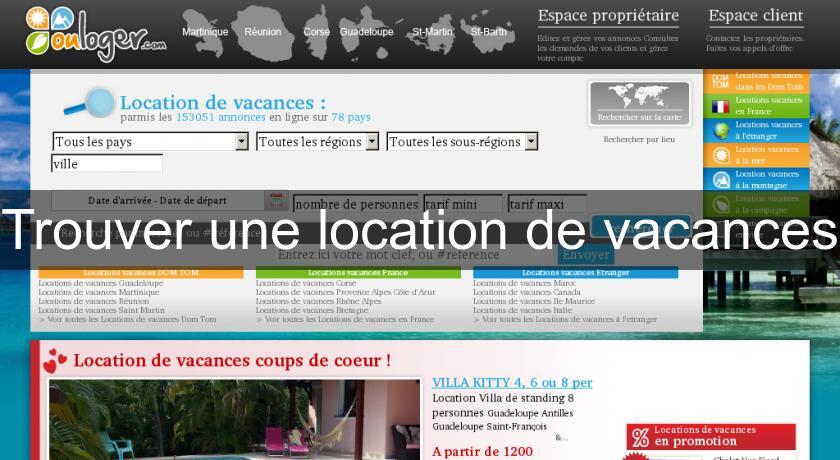The height and width of the screenshot is (460, 840).
Task: Select the St-Martin island map
Action: [x=433, y=33]
